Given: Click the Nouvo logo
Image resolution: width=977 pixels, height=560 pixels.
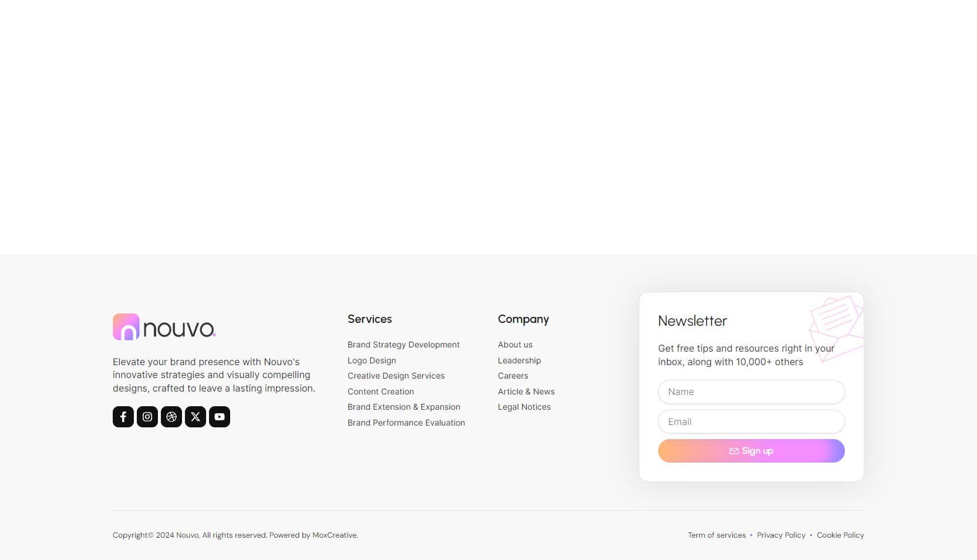Looking at the screenshot, I should point(164,327).
